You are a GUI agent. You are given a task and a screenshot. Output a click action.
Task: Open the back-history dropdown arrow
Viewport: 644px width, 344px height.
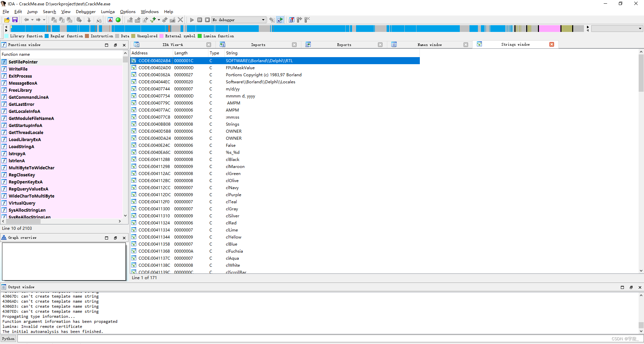32,20
